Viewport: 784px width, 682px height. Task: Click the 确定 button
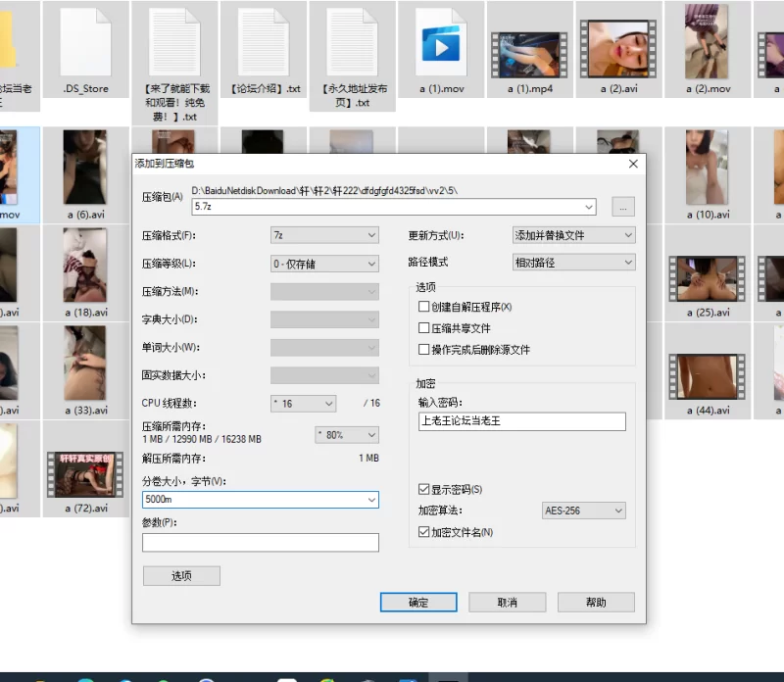pyautogui.click(x=418, y=603)
